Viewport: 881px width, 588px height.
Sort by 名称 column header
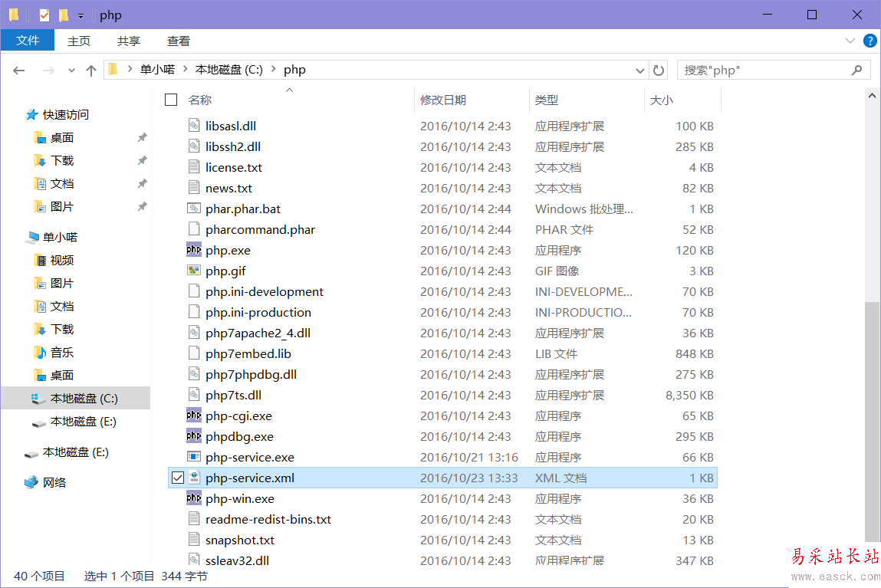200,100
